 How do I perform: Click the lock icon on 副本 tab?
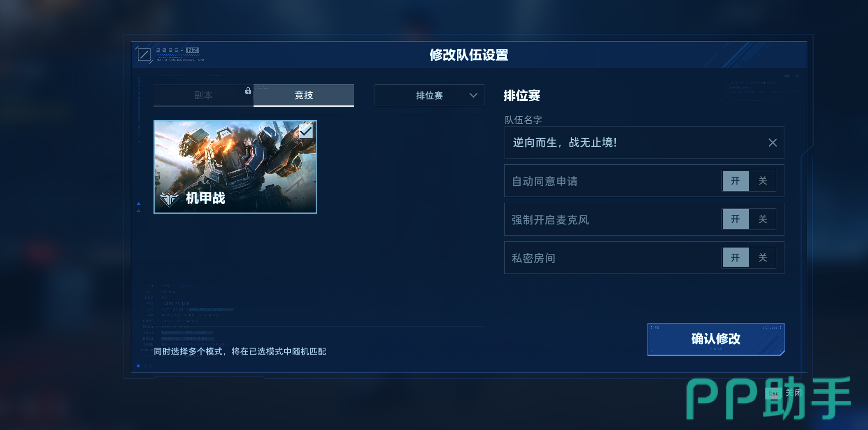[x=248, y=91]
